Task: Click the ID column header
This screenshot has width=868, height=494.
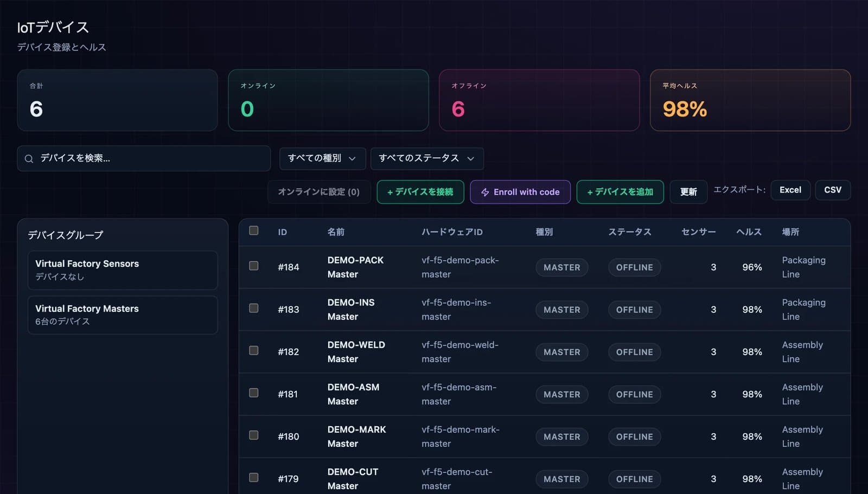Action: pos(282,232)
